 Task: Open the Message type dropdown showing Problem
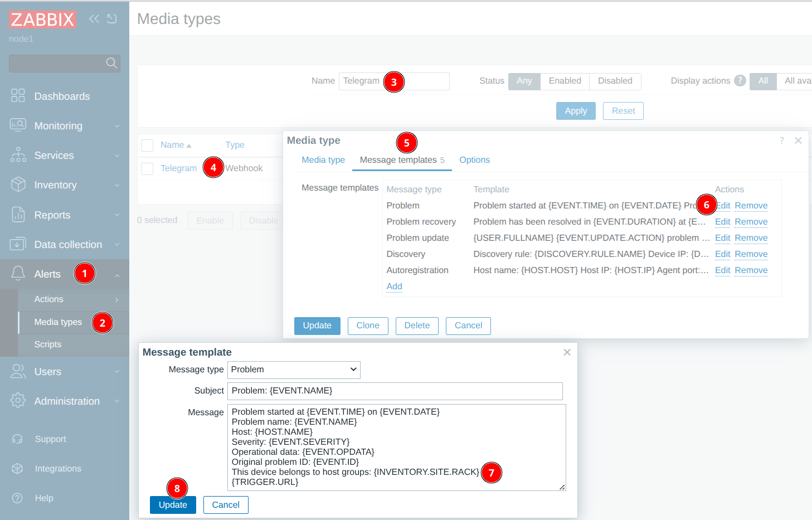coord(294,370)
